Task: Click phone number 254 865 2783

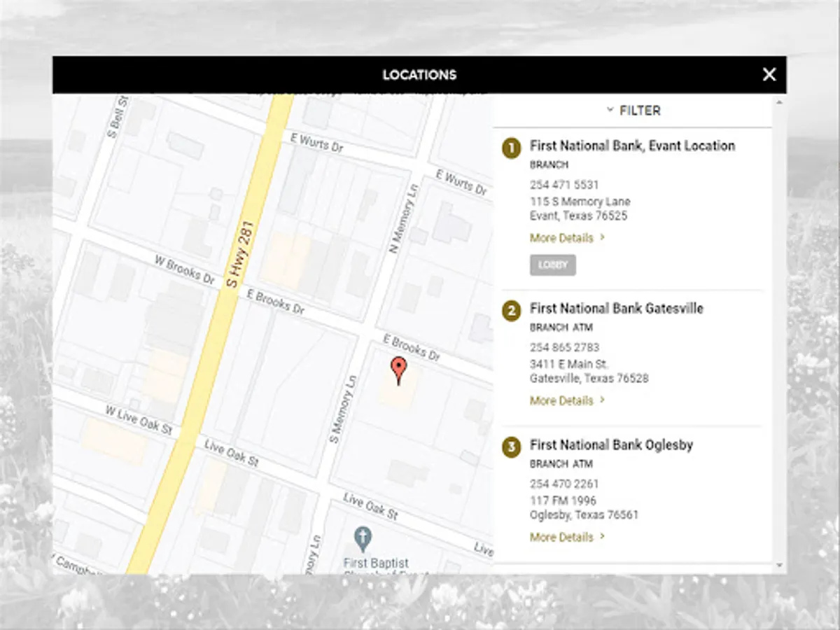Action: pos(564,347)
